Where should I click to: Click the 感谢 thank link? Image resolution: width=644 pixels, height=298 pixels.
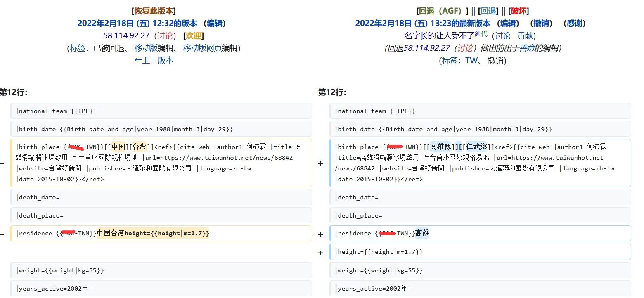[575, 24]
